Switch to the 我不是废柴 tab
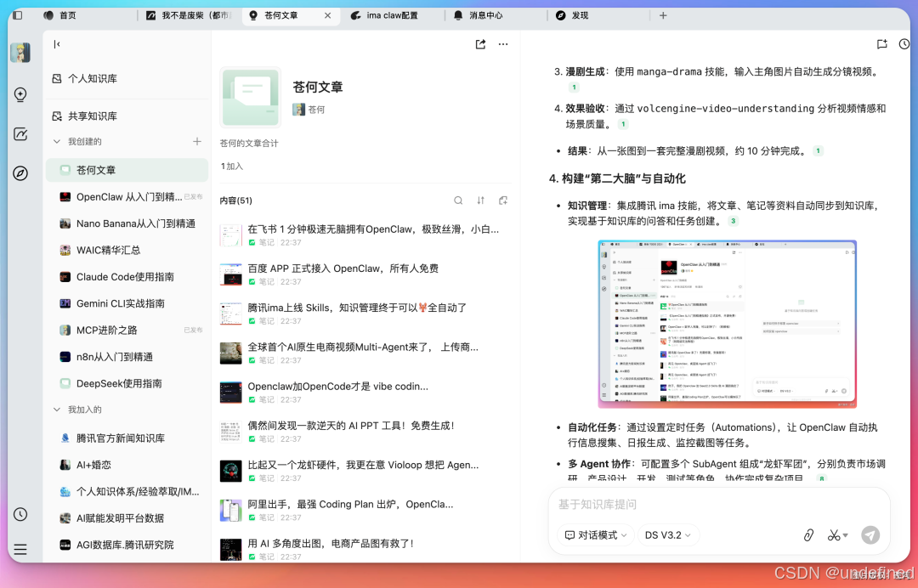This screenshot has width=918, height=588. click(189, 15)
